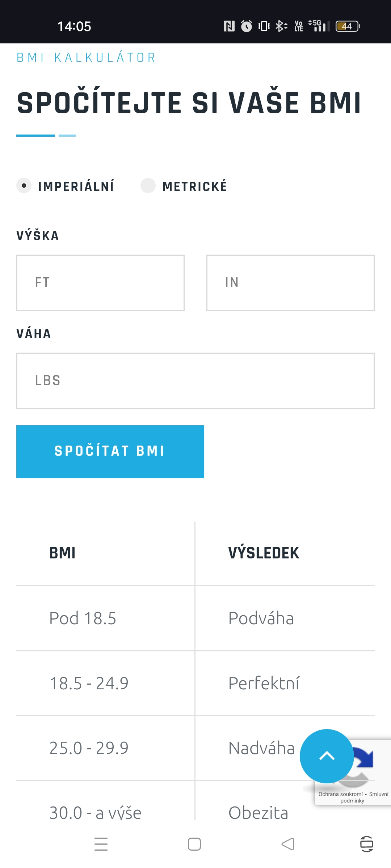Tap the Bluetooth status icon
Viewport: 391px width, 868px height.
281,26
